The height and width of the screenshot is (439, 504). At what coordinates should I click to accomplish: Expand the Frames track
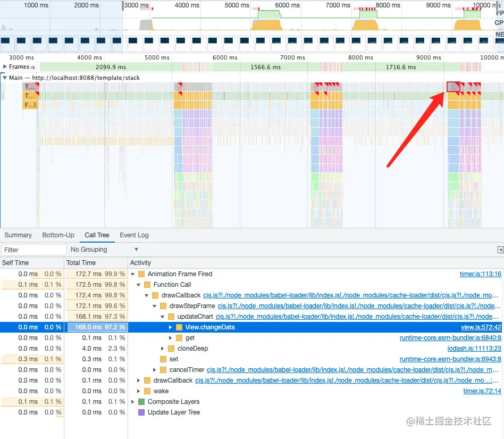(x=5, y=67)
